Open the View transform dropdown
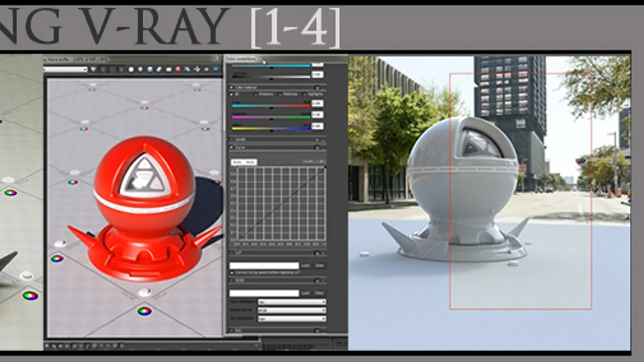Screen dimensions: 644x362 [x=291, y=319]
